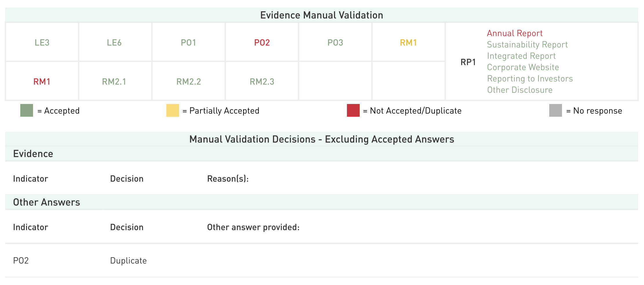Select the LE3 indicator cell

42,43
